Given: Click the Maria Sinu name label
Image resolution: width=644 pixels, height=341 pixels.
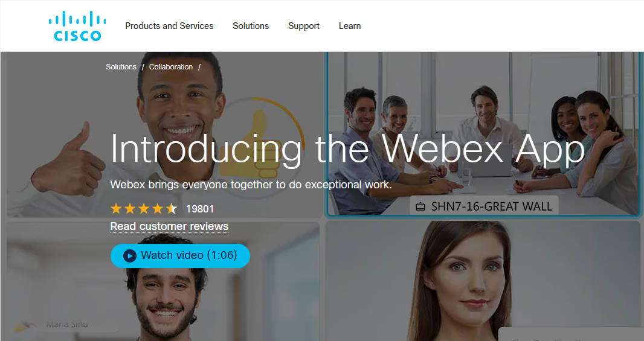Looking at the screenshot, I should point(67,325).
